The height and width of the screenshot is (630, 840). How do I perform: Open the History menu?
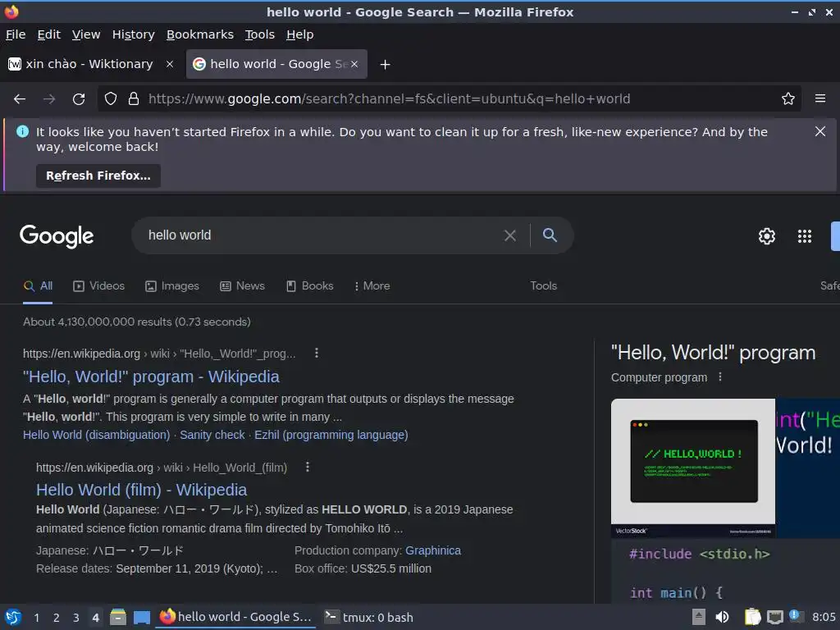[134, 34]
